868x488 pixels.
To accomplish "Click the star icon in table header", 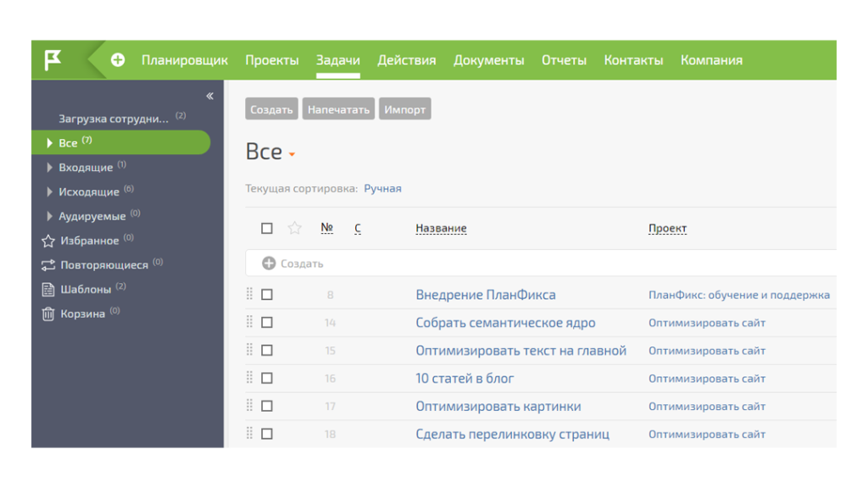I will coord(294,228).
